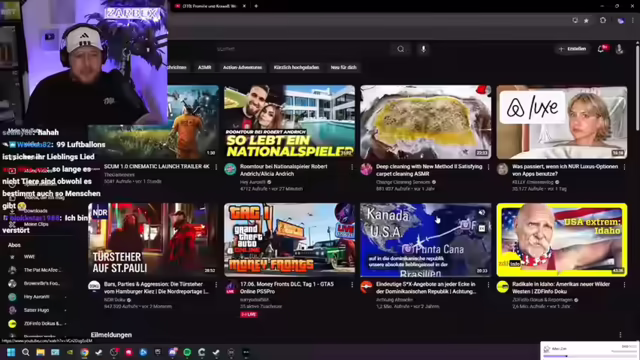Select the Kürzlich hochgeladen filter chip
The width and height of the screenshot is (640, 360).
coord(296,67)
